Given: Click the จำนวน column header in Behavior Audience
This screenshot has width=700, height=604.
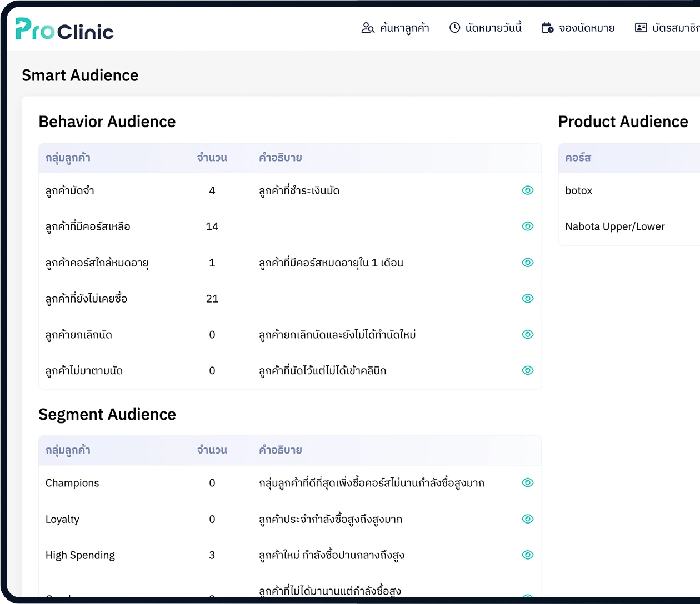Looking at the screenshot, I should coord(212,158).
